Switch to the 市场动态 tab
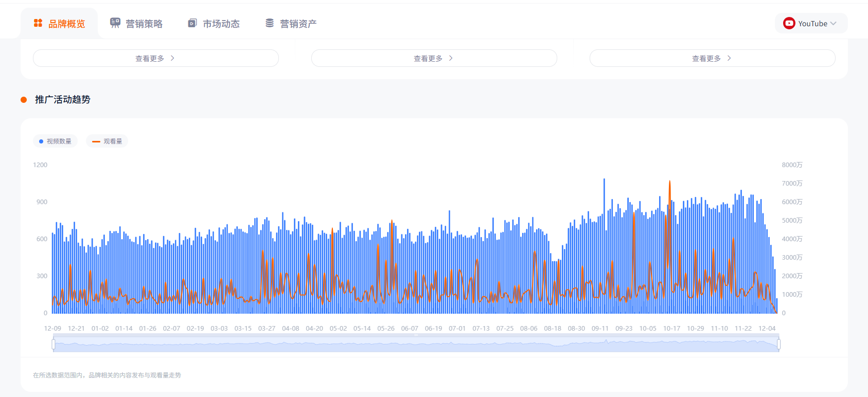This screenshot has width=868, height=397. [x=221, y=24]
